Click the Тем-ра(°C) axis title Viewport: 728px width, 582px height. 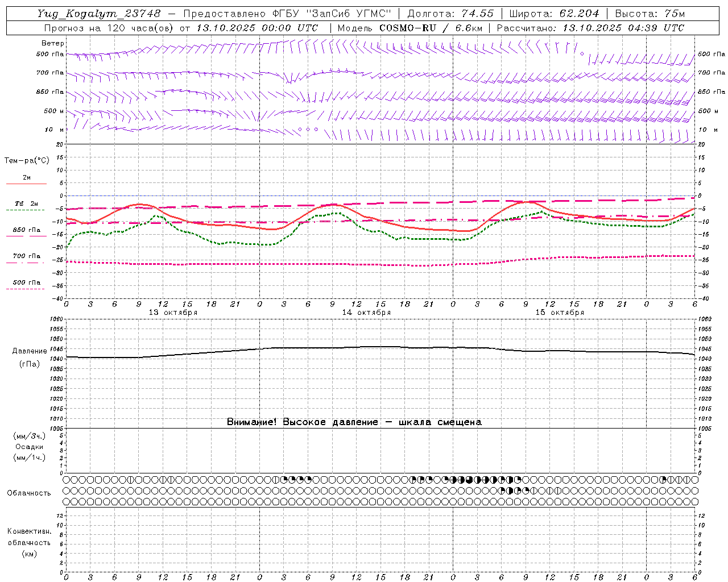pos(27,161)
